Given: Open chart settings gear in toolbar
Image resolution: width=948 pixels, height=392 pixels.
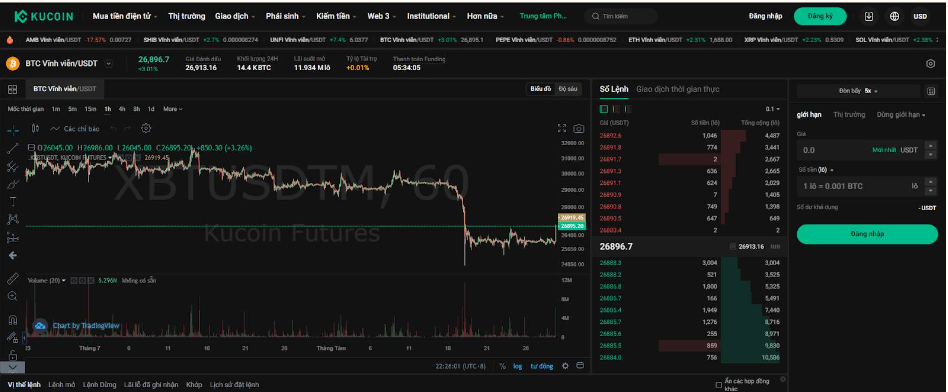Looking at the screenshot, I should 146,128.
